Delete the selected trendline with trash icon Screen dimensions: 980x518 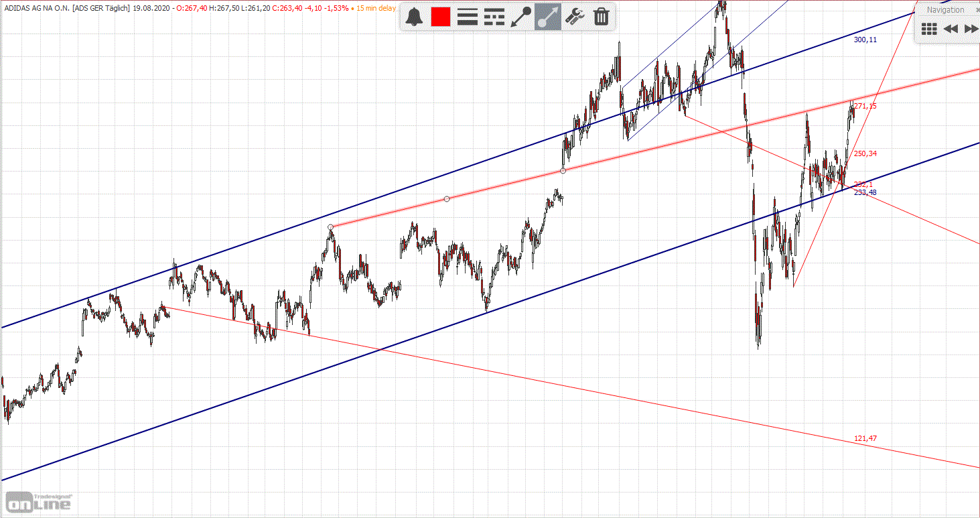coord(602,17)
